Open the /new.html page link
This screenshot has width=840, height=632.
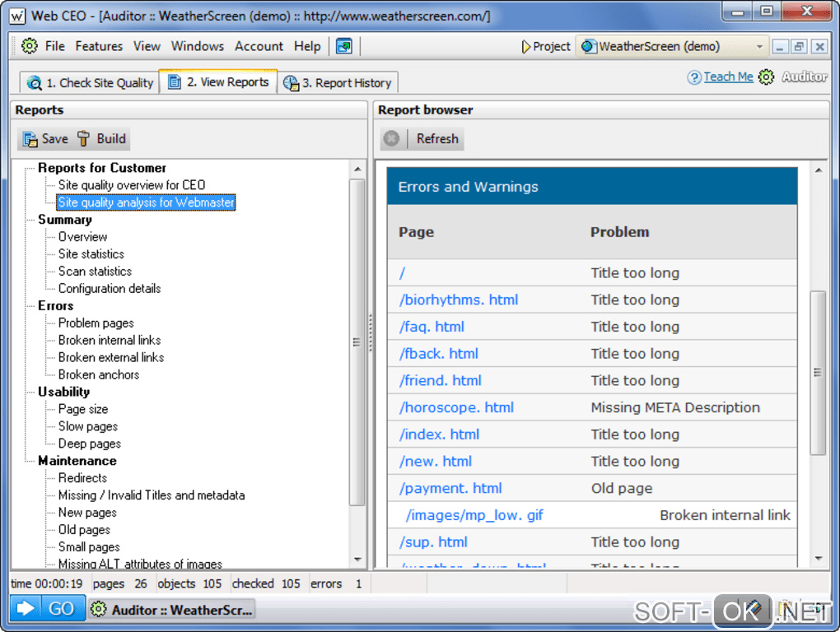click(436, 462)
